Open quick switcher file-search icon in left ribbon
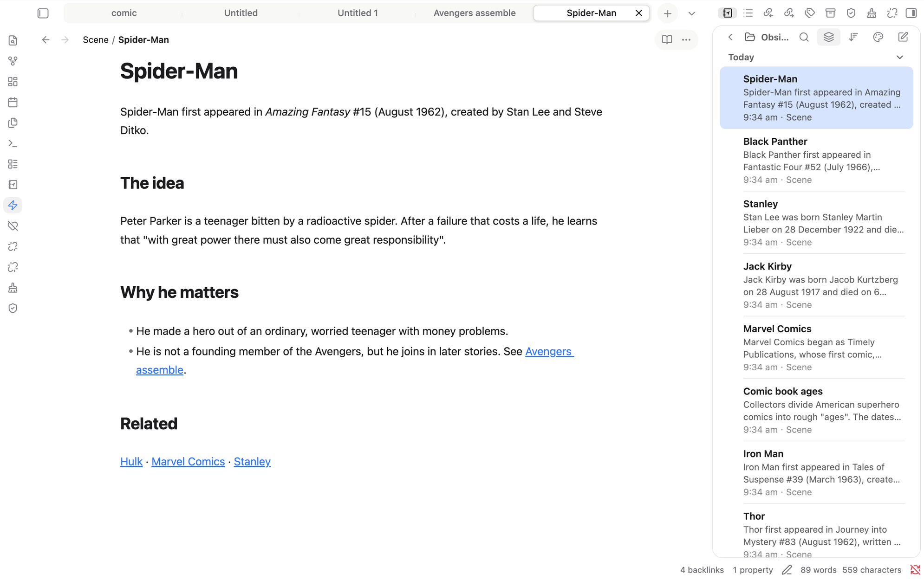The width and height of the screenshot is (924, 580). point(13,41)
